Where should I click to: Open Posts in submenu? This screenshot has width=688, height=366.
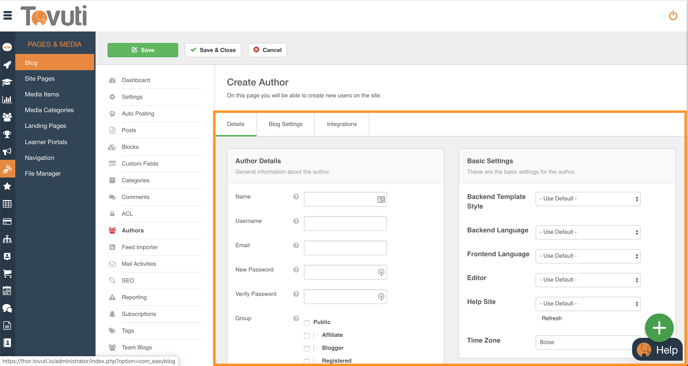coord(129,130)
